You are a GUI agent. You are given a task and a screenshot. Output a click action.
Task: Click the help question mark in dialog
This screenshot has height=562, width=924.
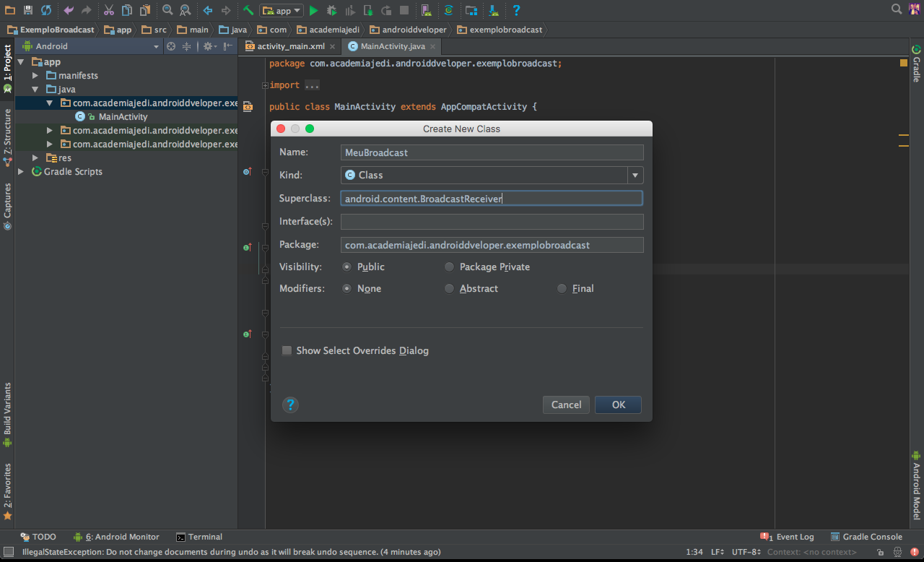tap(290, 405)
